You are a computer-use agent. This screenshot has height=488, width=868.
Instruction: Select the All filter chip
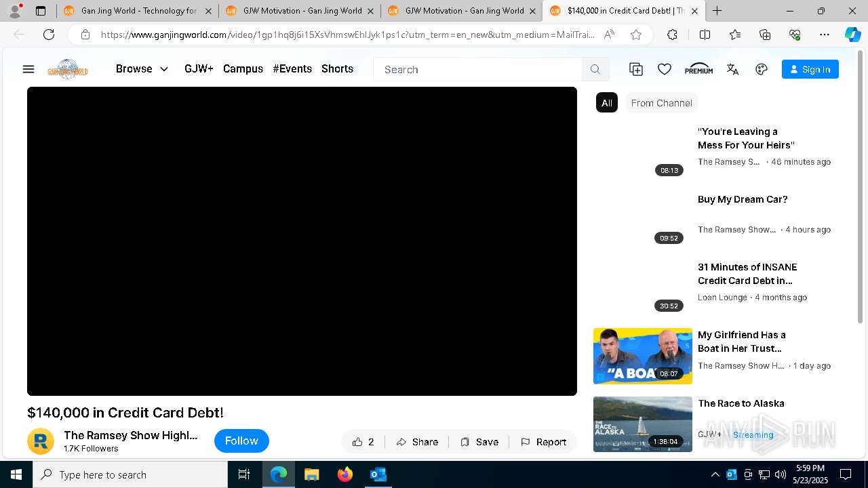click(607, 103)
